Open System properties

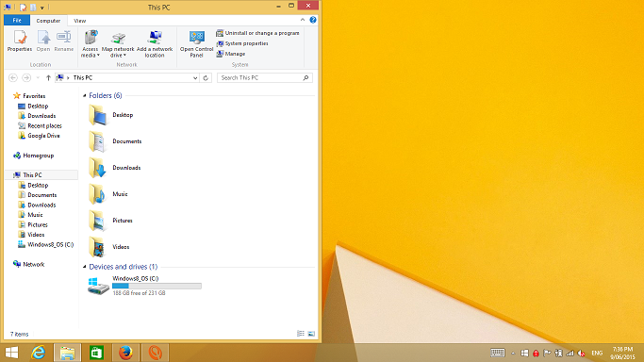[x=242, y=43]
